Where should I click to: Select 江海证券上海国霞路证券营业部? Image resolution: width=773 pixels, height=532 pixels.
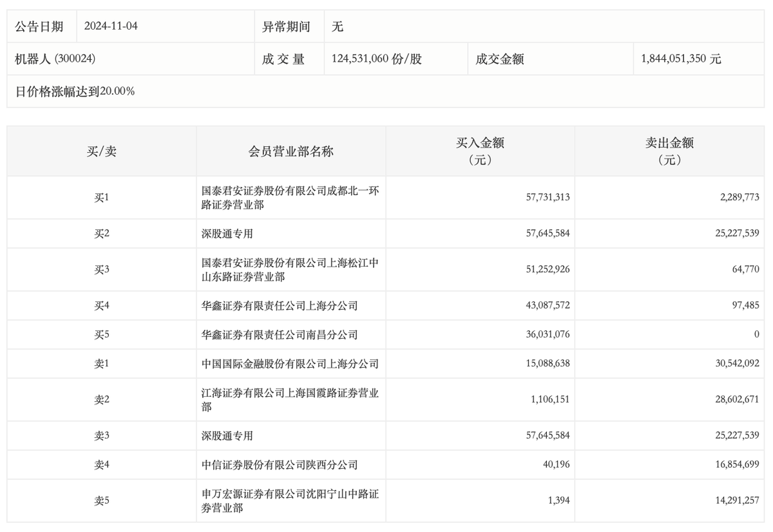(x=291, y=400)
